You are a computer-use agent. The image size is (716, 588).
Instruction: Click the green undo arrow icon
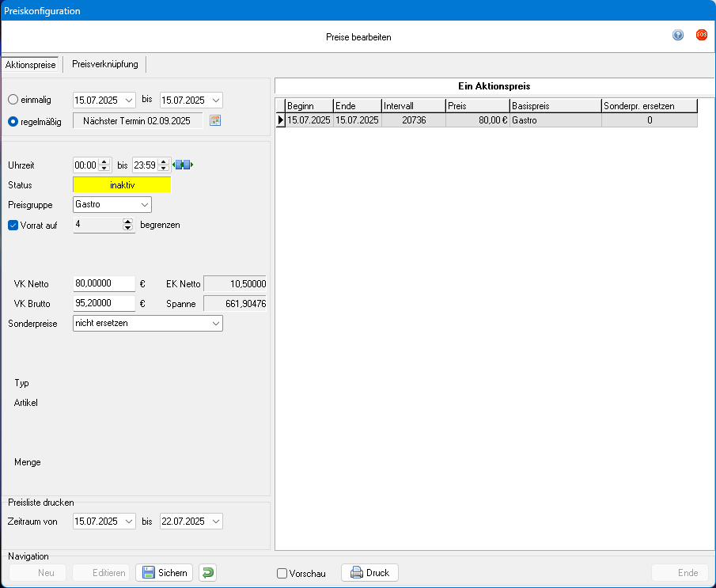[207, 573]
